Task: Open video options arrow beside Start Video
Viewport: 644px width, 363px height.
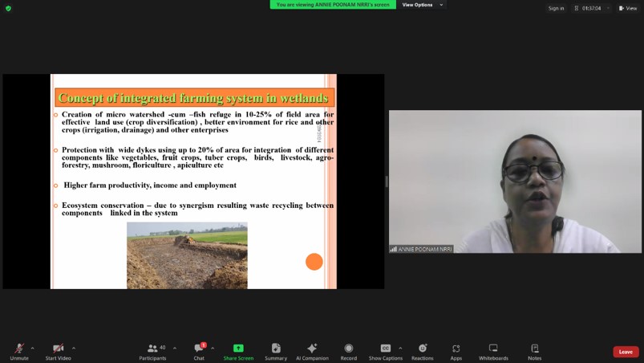Action: point(74,348)
